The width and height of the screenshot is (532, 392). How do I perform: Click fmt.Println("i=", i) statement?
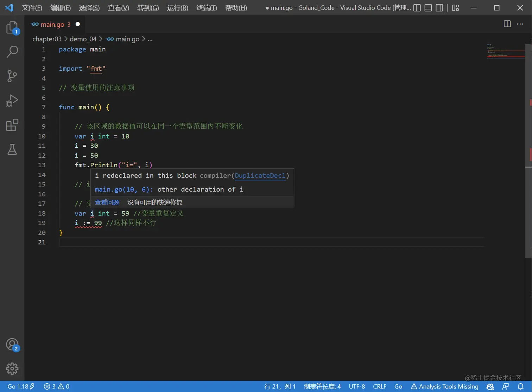coord(113,165)
